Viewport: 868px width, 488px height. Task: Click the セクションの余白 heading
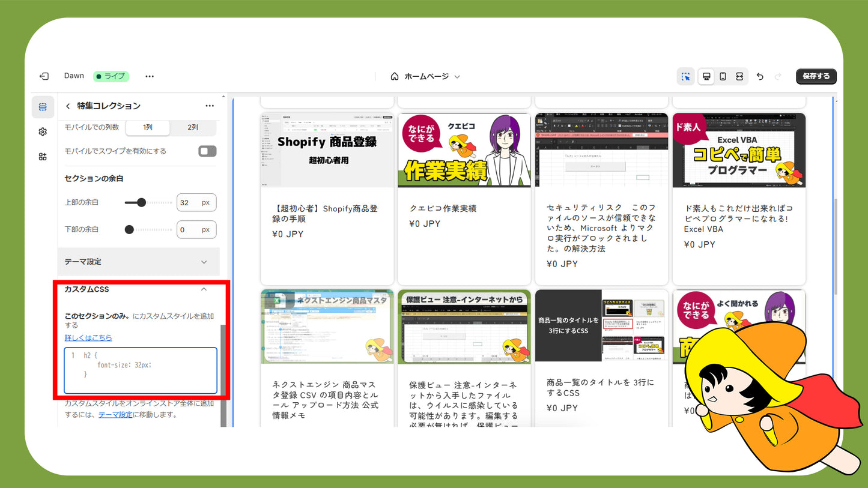(94, 178)
